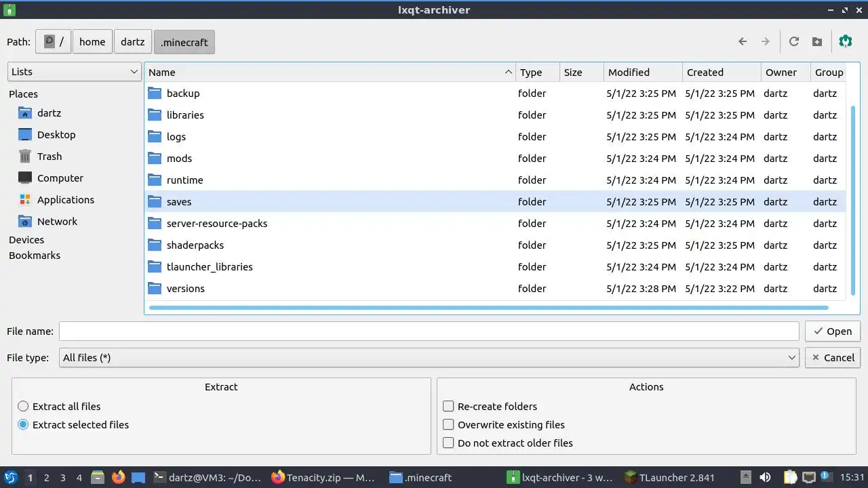Viewport: 868px width, 488px height.
Task: Go forward with the right arrow
Action: 765,41
